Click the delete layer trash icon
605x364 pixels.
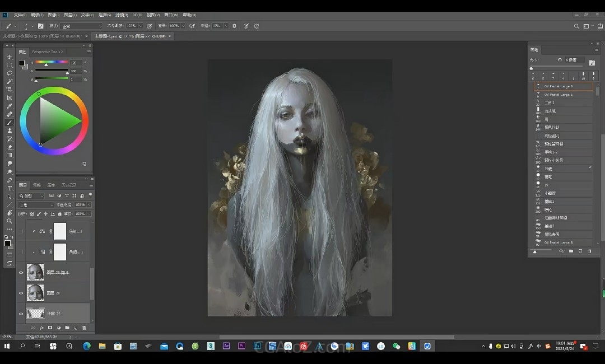(85, 328)
